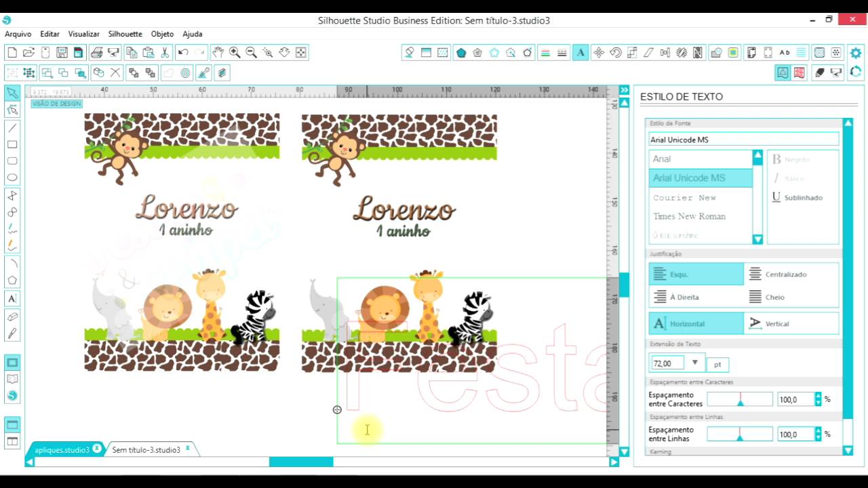Delete selection with the X icon
The width and height of the screenshot is (868, 488).
click(x=115, y=73)
